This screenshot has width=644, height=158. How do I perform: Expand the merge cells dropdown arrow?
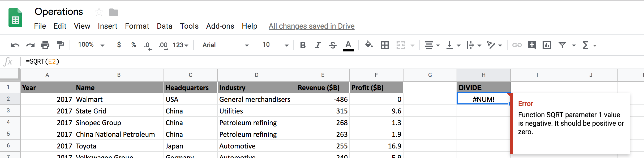point(413,46)
